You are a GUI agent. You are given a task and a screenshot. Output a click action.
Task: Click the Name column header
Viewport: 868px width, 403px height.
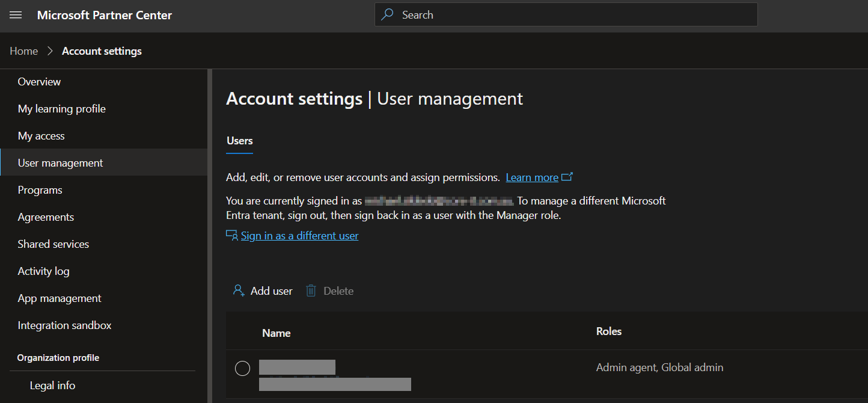point(277,333)
